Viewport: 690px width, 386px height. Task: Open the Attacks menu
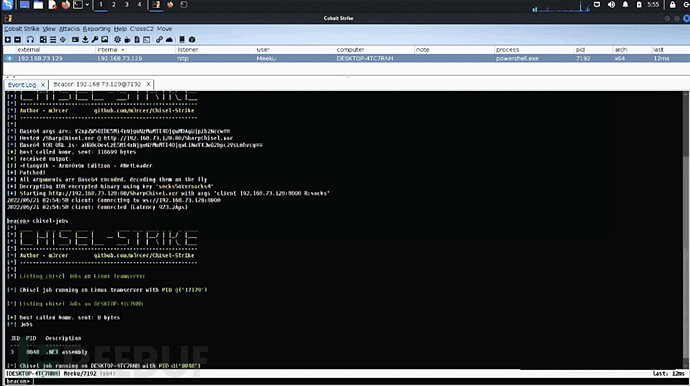(69, 29)
